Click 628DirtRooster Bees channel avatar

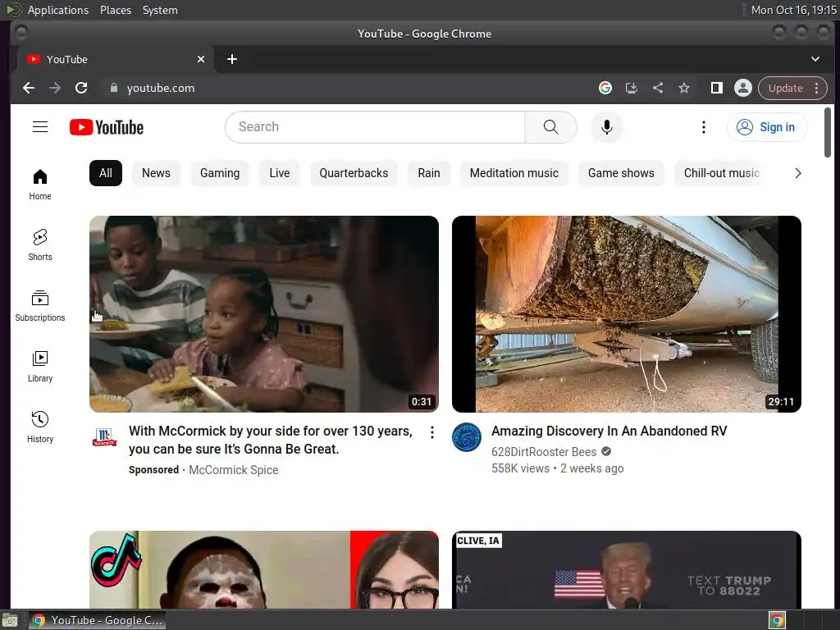467,437
